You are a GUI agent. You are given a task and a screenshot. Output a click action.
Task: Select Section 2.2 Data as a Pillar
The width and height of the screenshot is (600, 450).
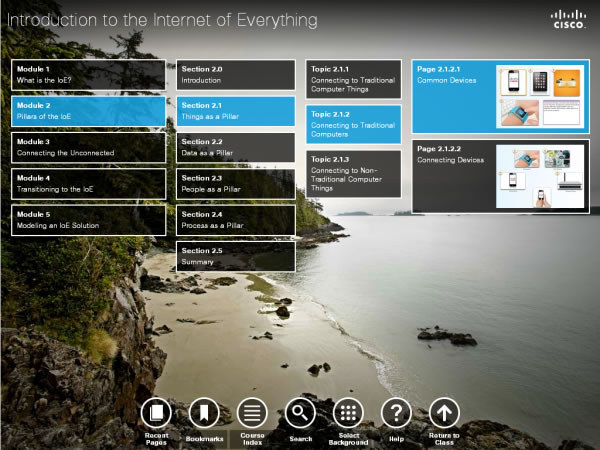point(235,147)
